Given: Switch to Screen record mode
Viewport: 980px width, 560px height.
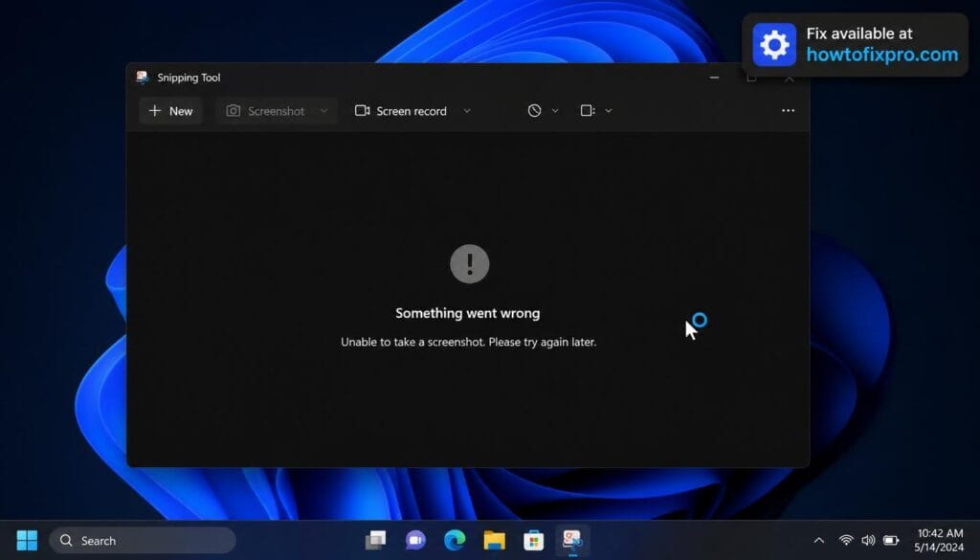Looking at the screenshot, I should (401, 111).
